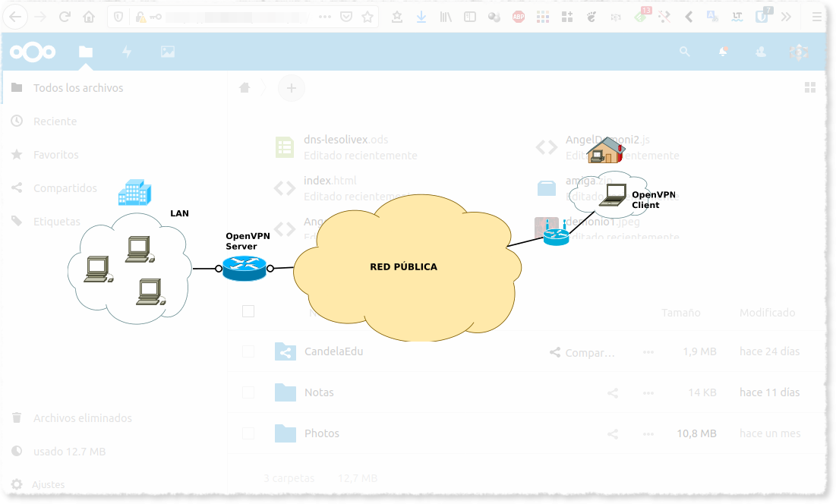This screenshot has height=504, width=836.
Task: Click the browser reload button
Action: coord(65,17)
